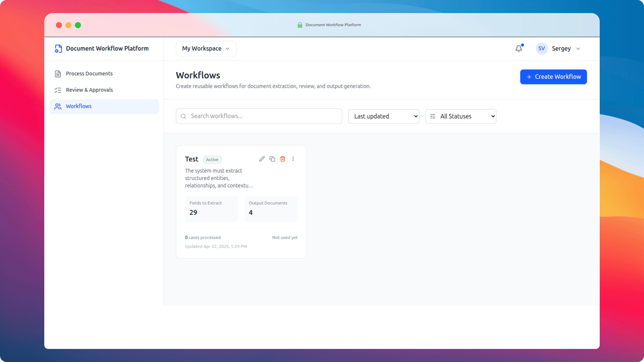Image resolution: width=644 pixels, height=362 pixels.
Task: Open the Sergey account menu chevron
Action: pos(578,49)
